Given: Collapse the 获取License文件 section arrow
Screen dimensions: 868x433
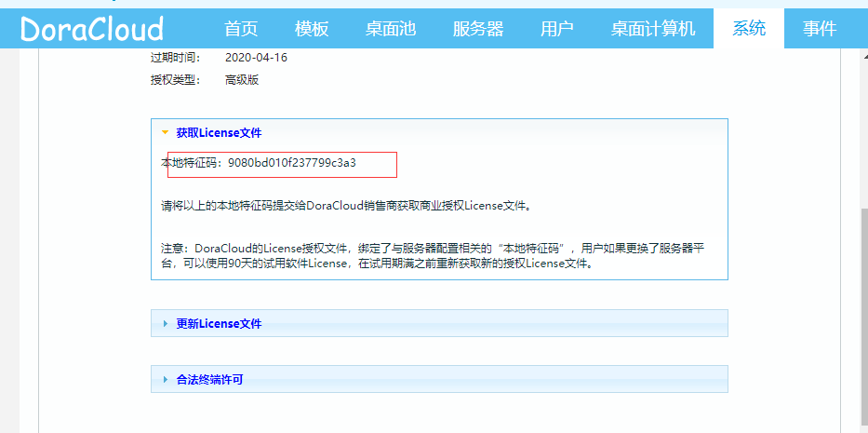Looking at the screenshot, I should coord(165,133).
